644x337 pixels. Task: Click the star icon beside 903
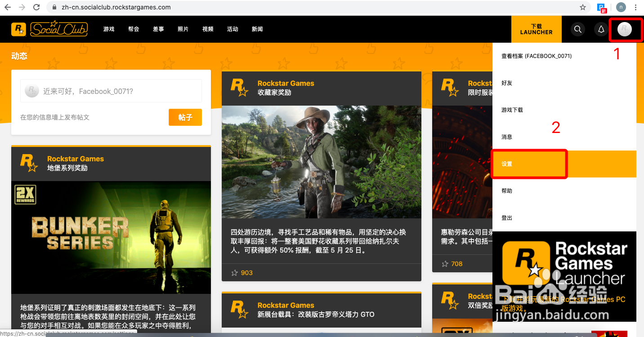234,273
